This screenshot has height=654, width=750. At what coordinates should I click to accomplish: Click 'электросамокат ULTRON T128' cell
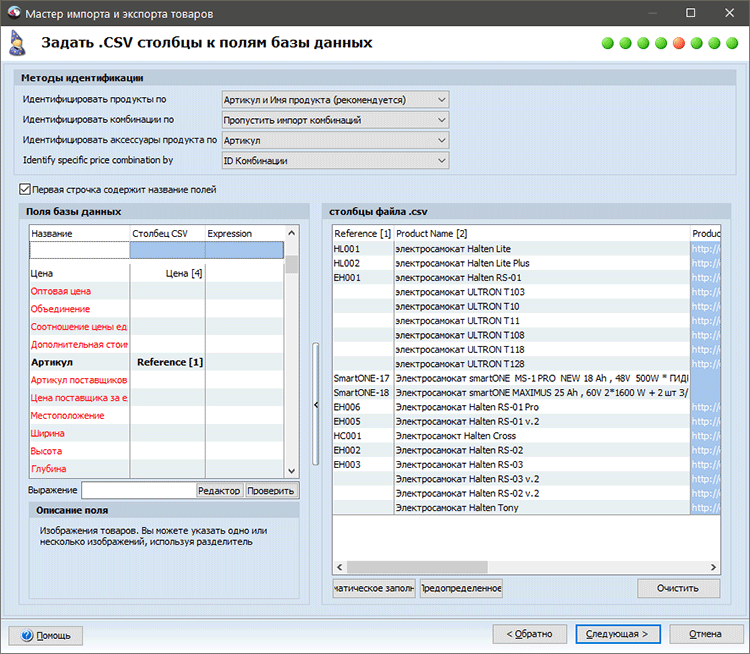(542, 364)
